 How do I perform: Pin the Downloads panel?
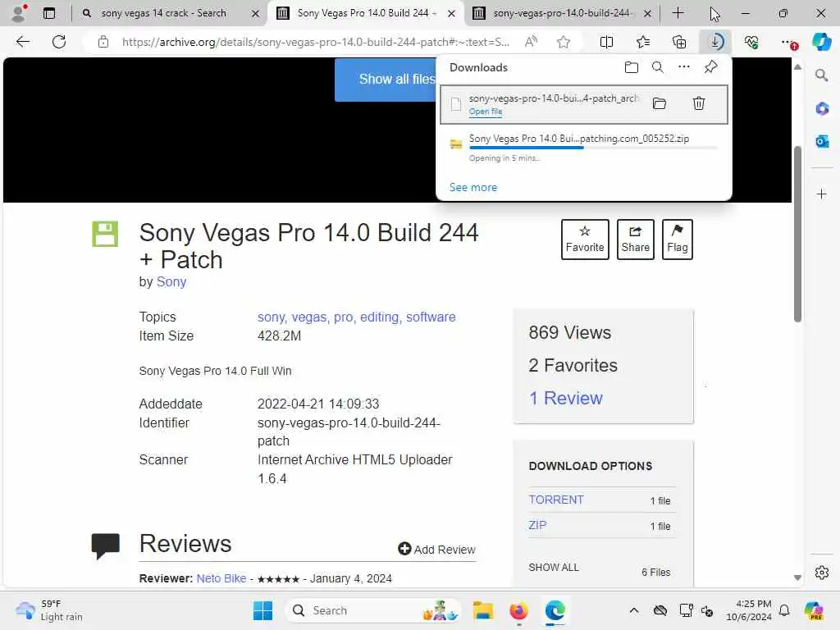coord(711,67)
